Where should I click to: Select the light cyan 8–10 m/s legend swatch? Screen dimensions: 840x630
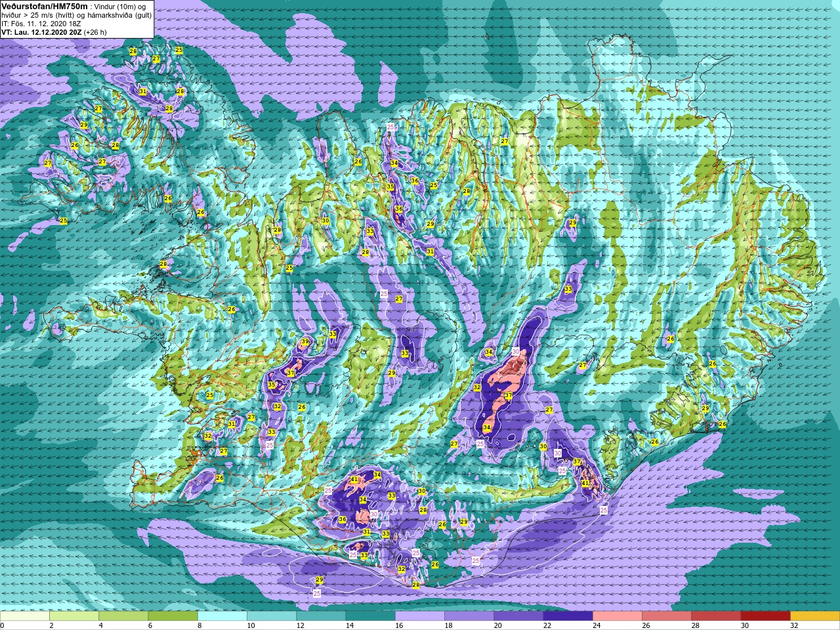point(222,616)
